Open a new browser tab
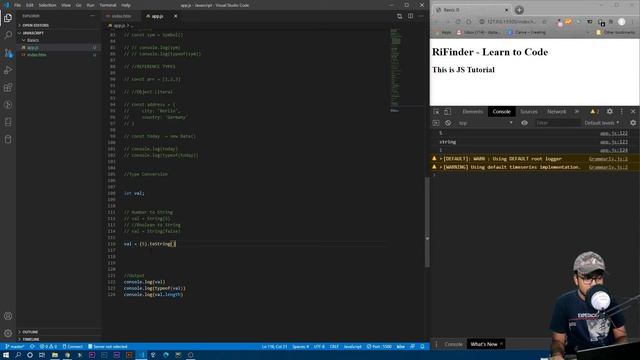 pos(519,10)
